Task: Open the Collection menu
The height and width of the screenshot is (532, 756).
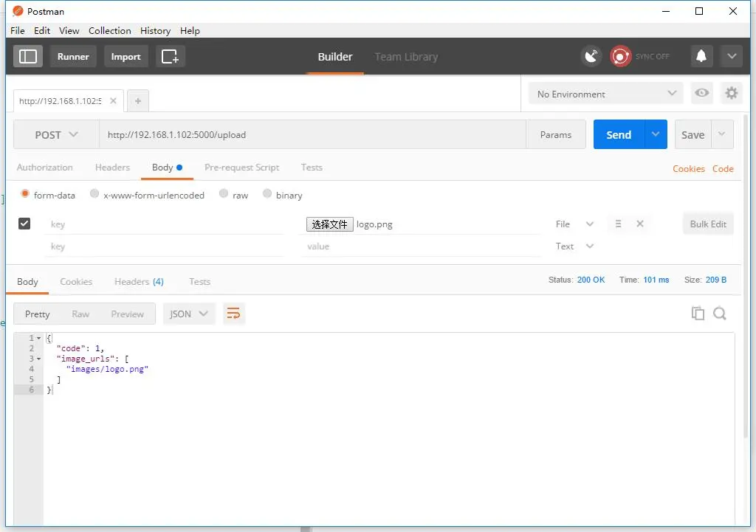Action: pyautogui.click(x=110, y=30)
